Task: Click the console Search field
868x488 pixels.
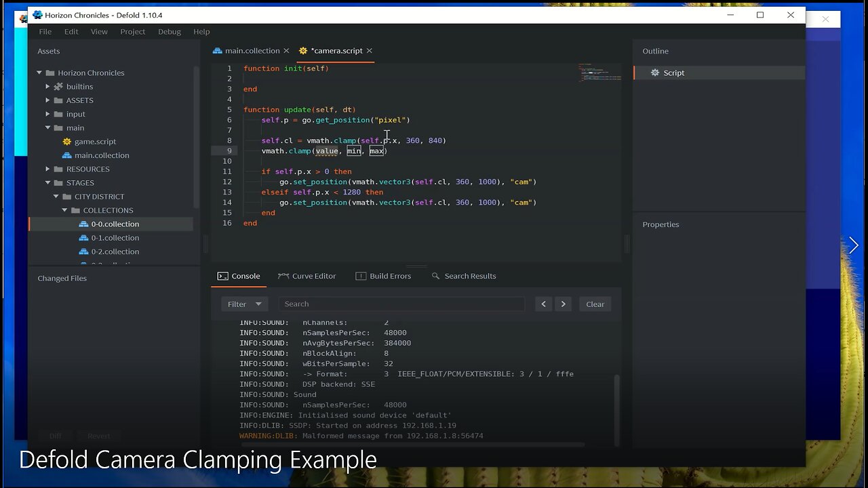Action: (x=401, y=304)
